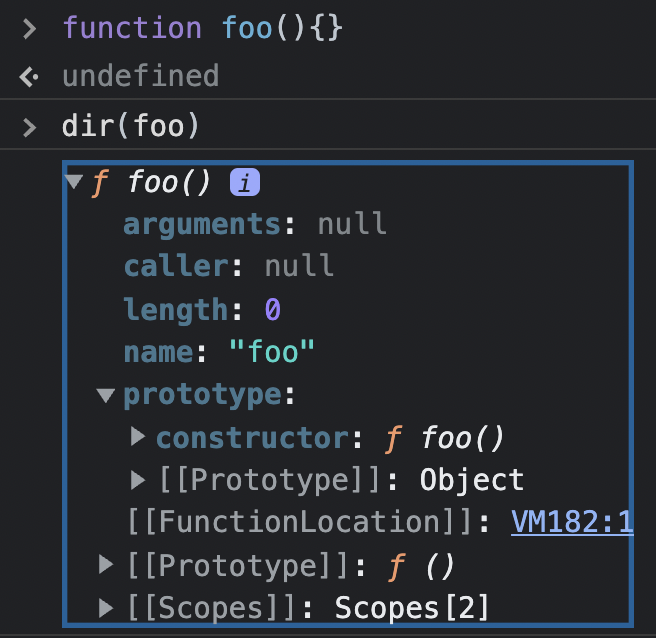Click the undefined result output
The image size is (656, 638).
point(141,76)
